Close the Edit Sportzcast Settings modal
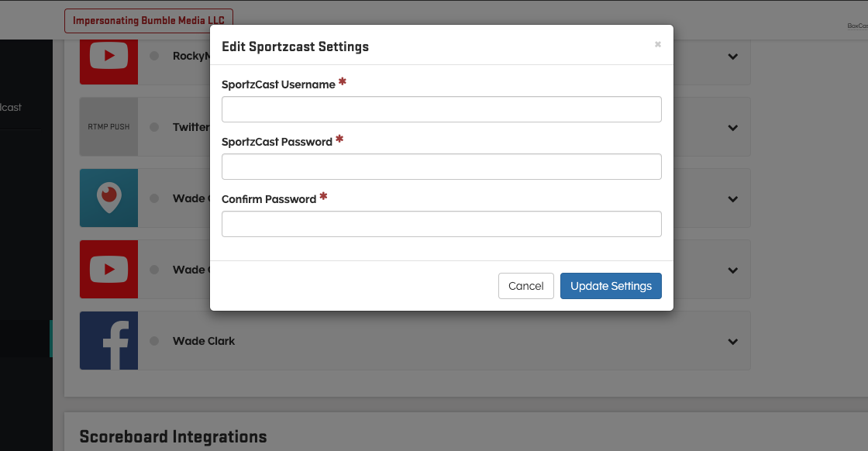Screen dimensions: 868x451 coord(657,45)
